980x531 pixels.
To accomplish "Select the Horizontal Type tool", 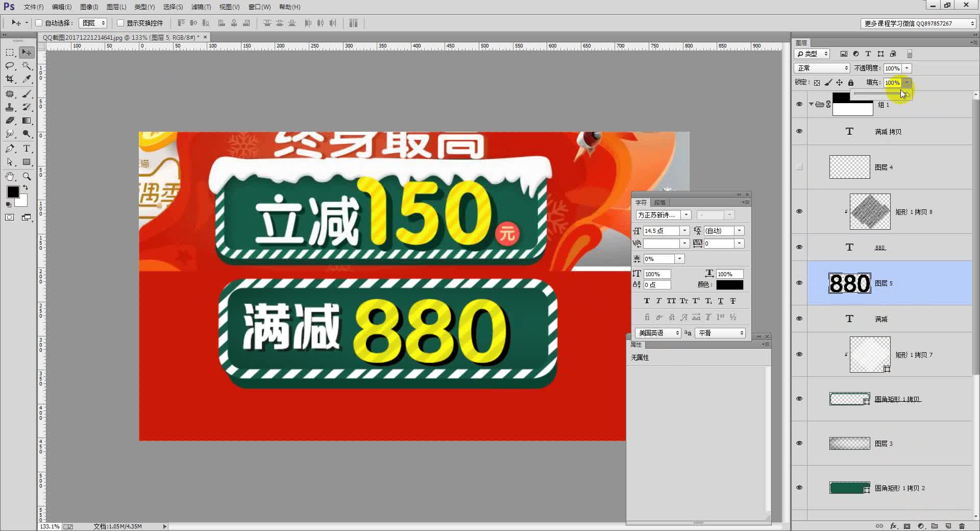I will (x=27, y=149).
